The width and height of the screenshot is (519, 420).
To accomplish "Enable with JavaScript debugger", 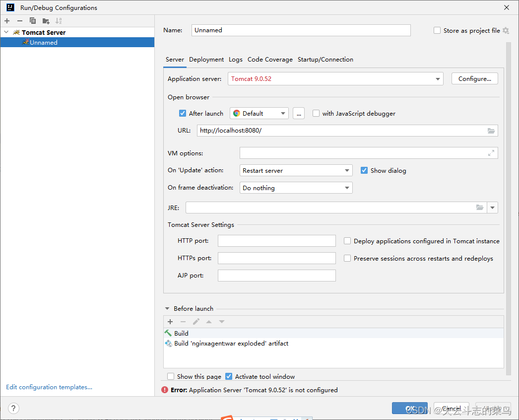I will coord(316,113).
